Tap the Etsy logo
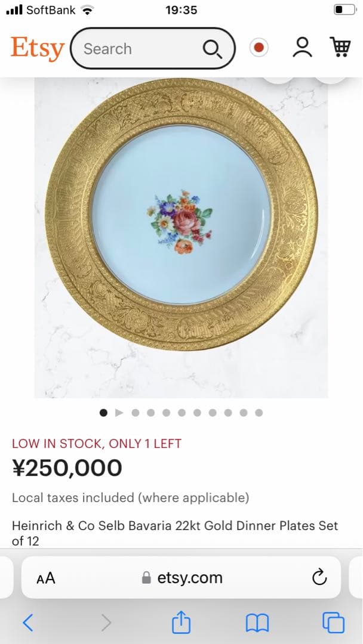 pyautogui.click(x=37, y=48)
